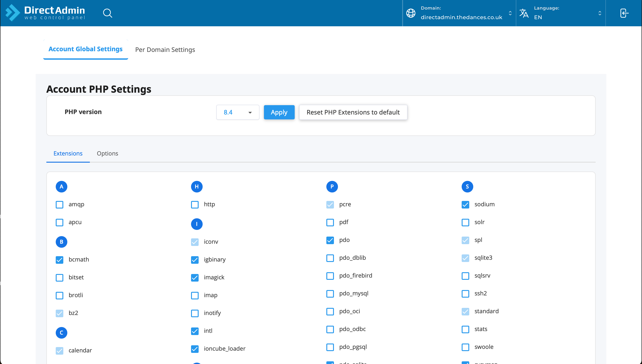Check the solr extension

tap(465, 222)
